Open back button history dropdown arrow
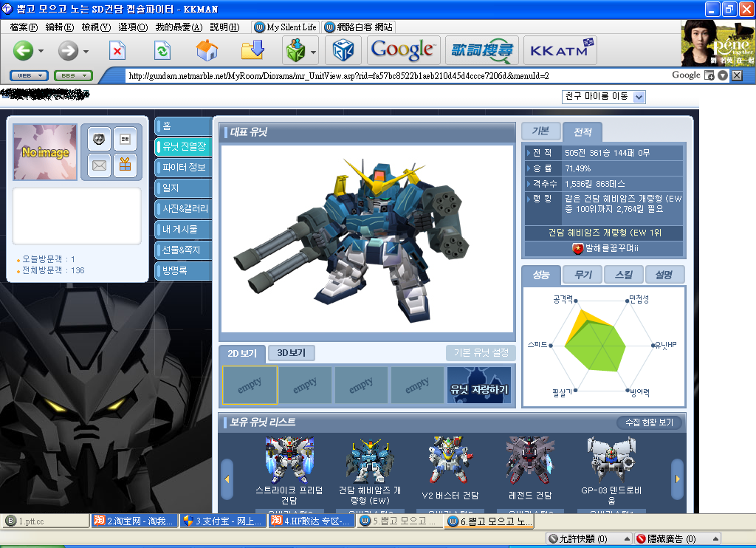Viewport: 756px width, 548px height. click(41, 51)
